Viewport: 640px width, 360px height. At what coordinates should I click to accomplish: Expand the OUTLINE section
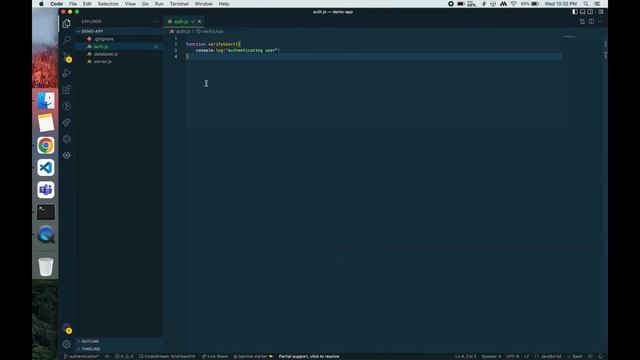coord(118,341)
